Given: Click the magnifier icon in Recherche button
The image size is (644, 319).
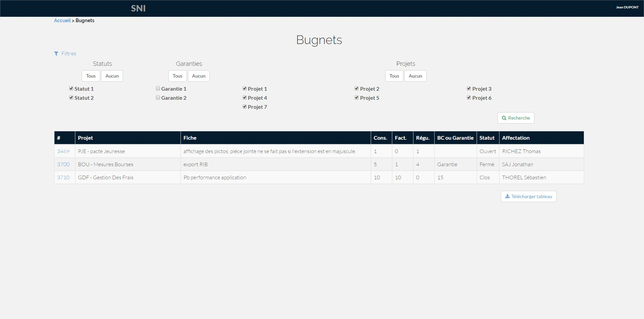Looking at the screenshot, I should [x=504, y=118].
